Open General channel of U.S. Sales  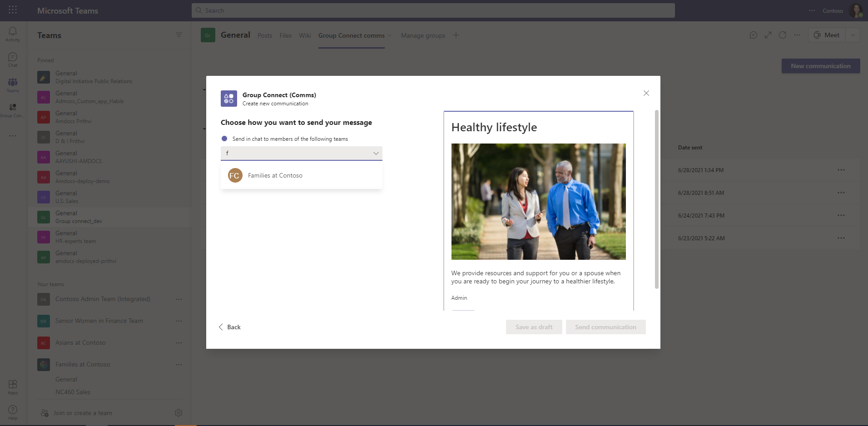click(x=109, y=197)
